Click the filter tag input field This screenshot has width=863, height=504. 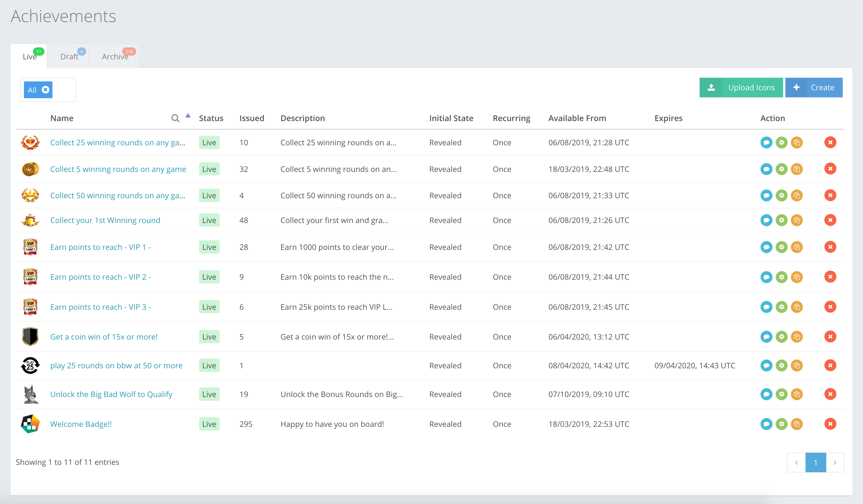pos(64,90)
